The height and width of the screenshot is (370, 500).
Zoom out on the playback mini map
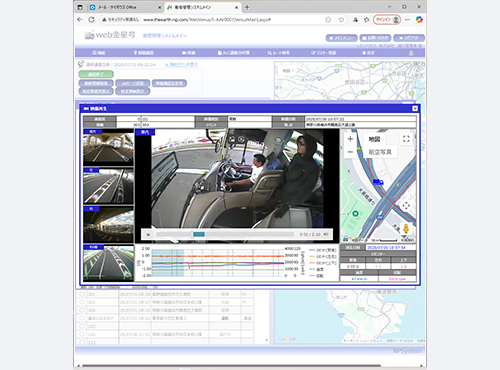point(350,152)
